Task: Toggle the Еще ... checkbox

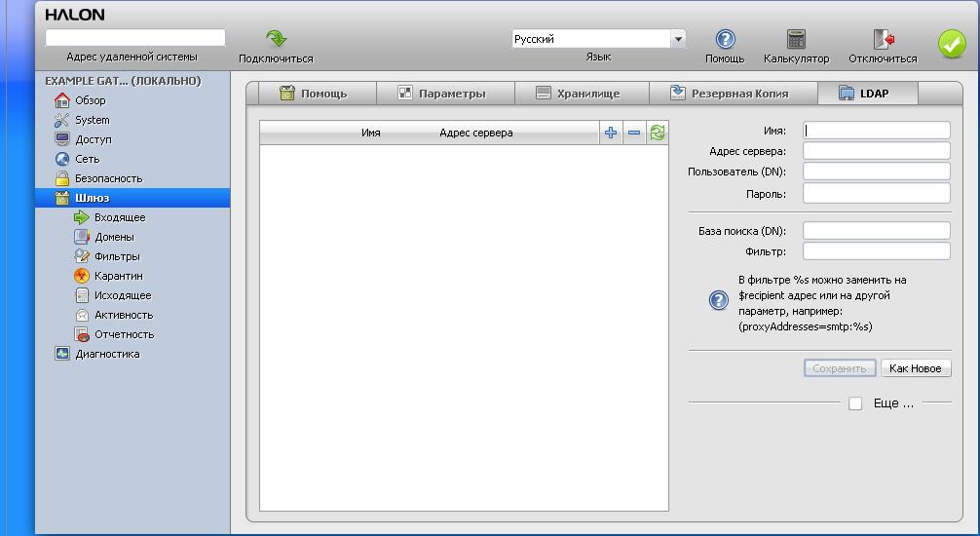Action: [855, 403]
